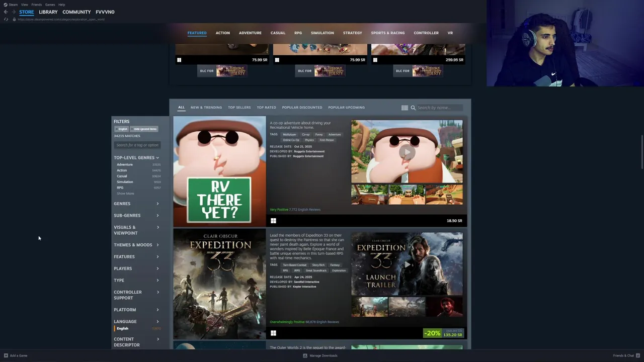644x362 pixels.
Task: Open the FVVVN0 profile tab
Action: tap(105, 12)
